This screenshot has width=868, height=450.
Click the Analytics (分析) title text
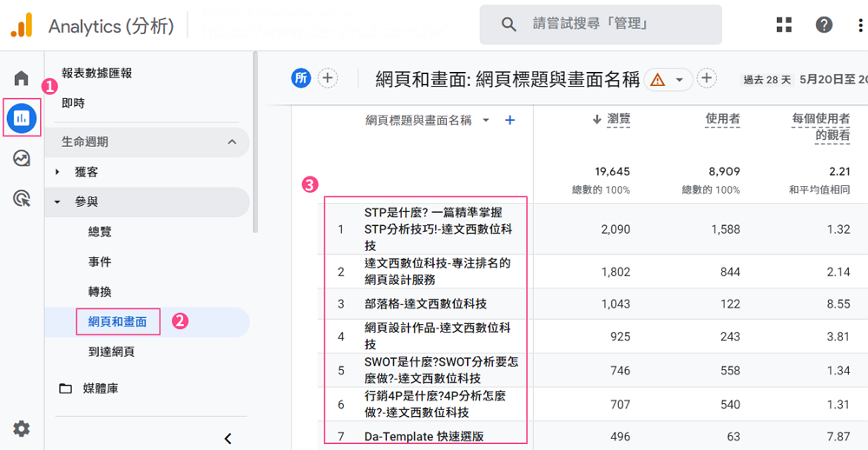click(x=111, y=26)
